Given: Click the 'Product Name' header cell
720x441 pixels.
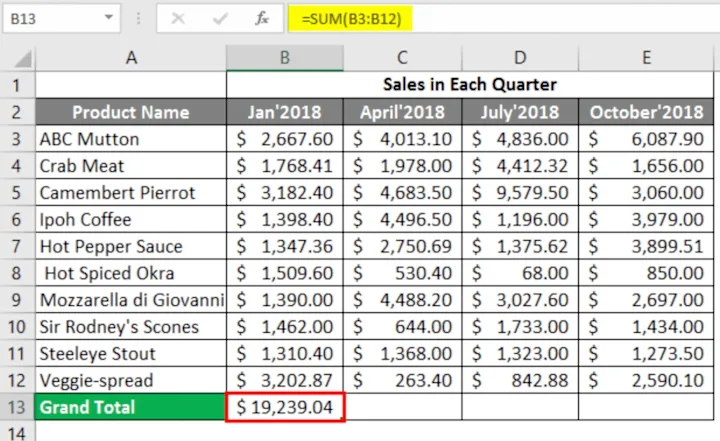Looking at the screenshot, I should [x=131, y=112].
